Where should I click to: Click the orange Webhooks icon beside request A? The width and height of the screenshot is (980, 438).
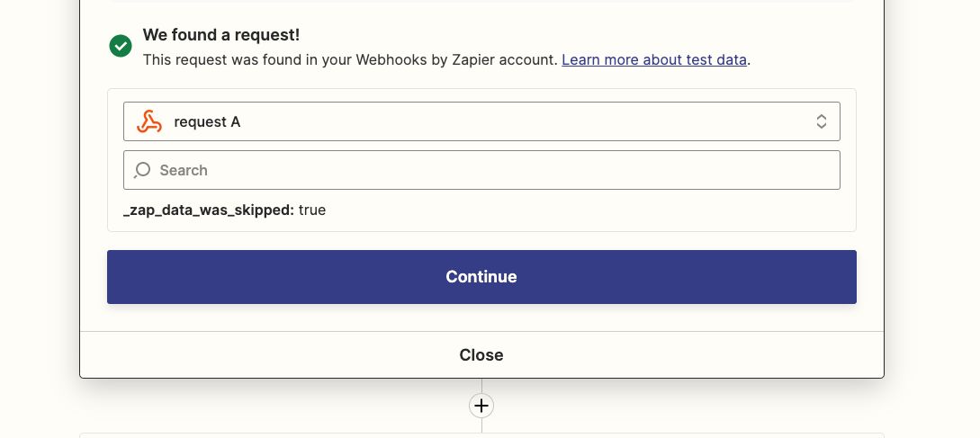149,121
